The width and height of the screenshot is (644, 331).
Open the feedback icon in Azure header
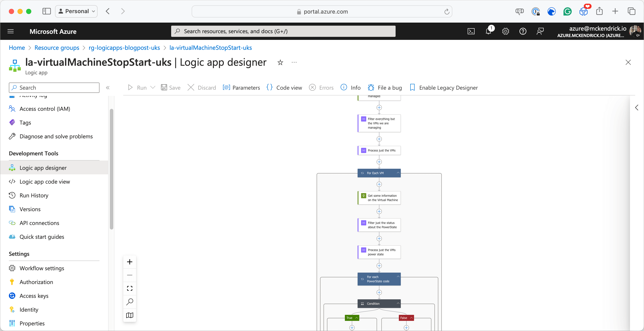pos(540,31)
